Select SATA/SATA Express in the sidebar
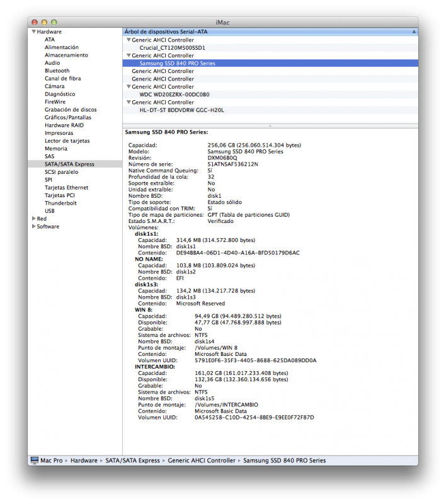 75,164
